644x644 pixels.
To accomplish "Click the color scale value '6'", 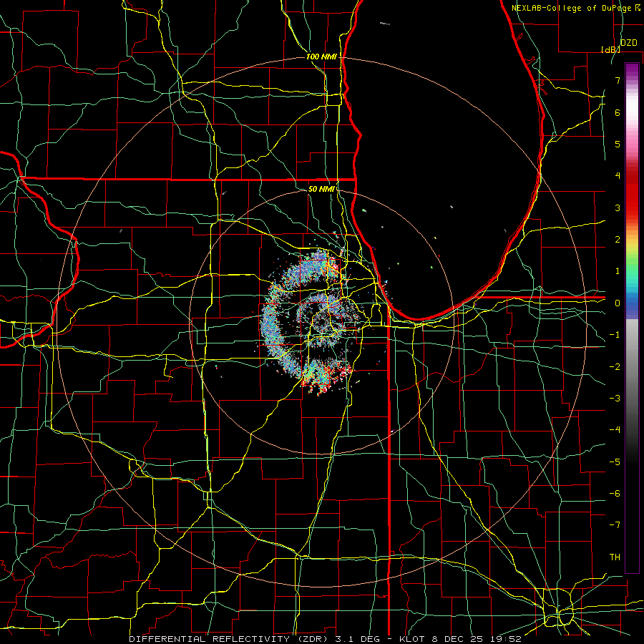I will pyautogui.click(x=618, y=112).
